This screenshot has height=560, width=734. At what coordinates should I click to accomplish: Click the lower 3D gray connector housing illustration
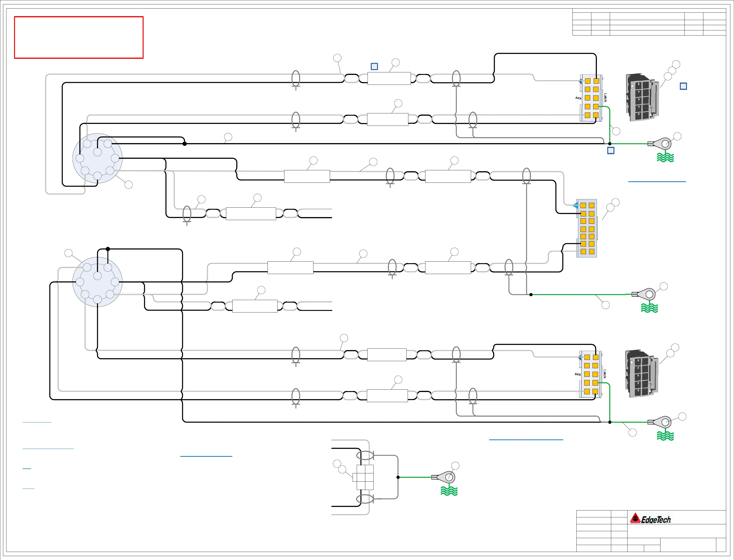(642, 374)
